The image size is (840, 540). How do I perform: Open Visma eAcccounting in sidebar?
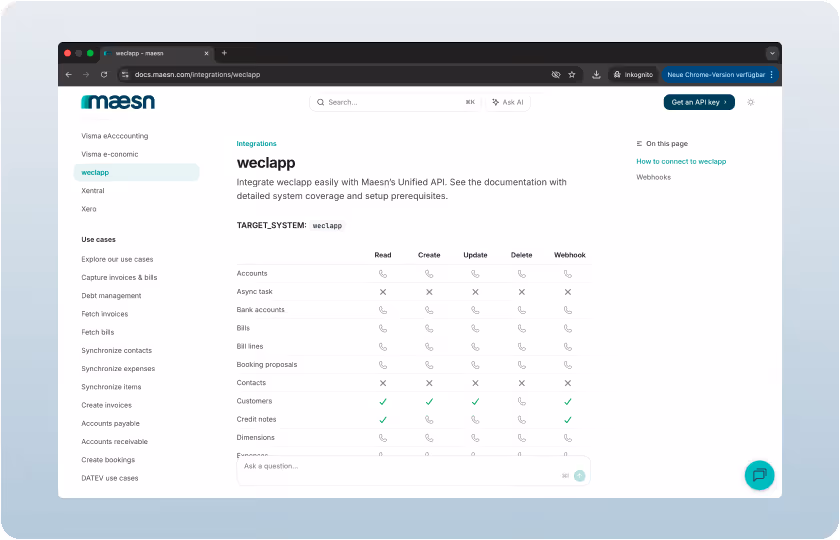pyautogui.click(x=115, y=136)
